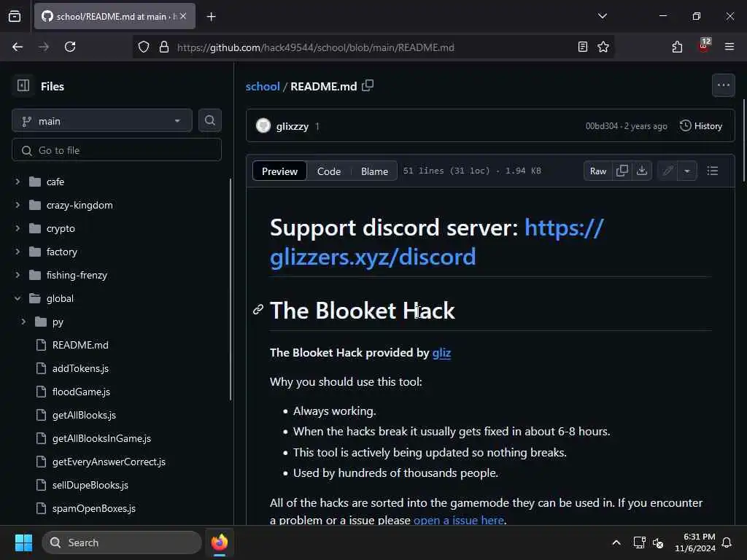Expand the cafe folder
This screenshot has width=747, height=560.
pos(18,182)
